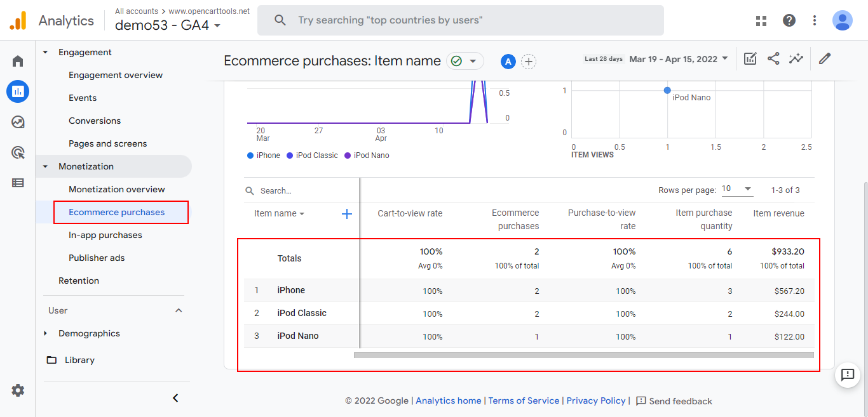Viewport: 868px width, 417px height.
Task: Sort by Item revenue column header
Action: pos(778,213)
